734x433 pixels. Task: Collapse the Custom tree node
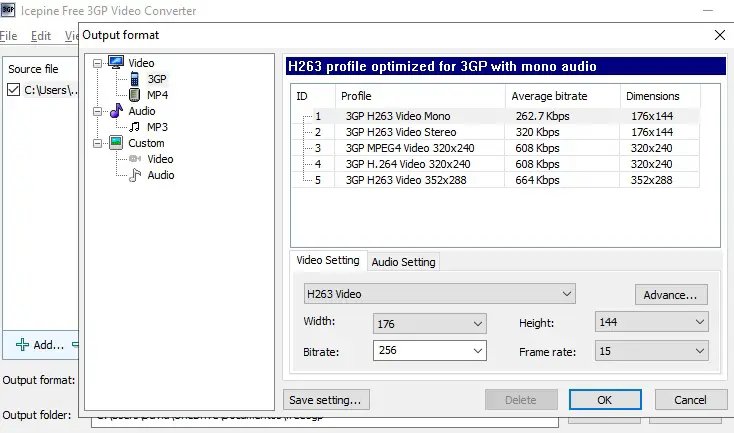click(x=97, y=143)
